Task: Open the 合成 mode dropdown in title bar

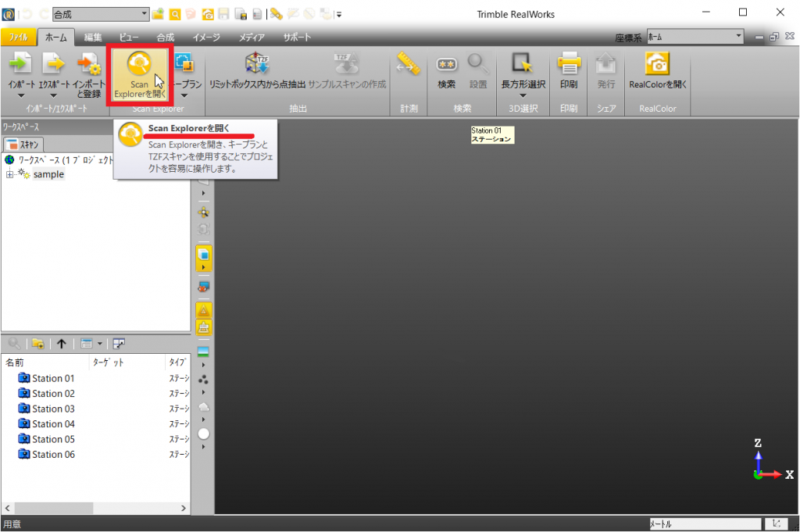Action: coord(145,14)
